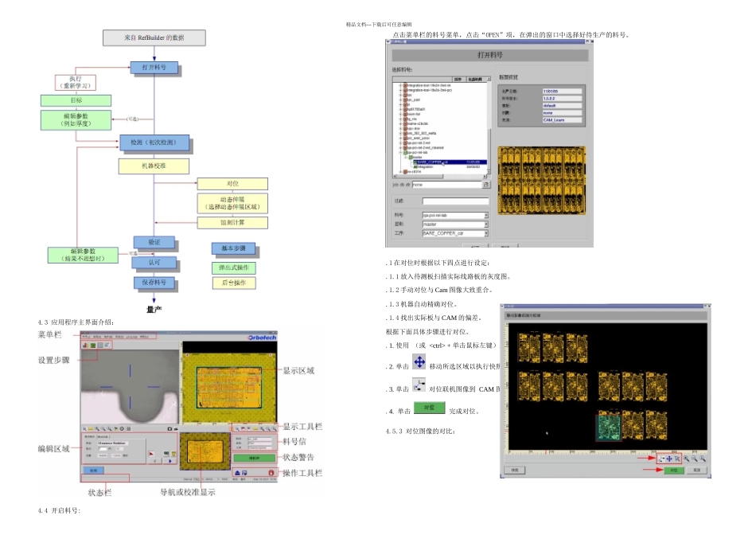Select the integration row under master
This screenshot has height=535, width=756.
coord(450,167)
